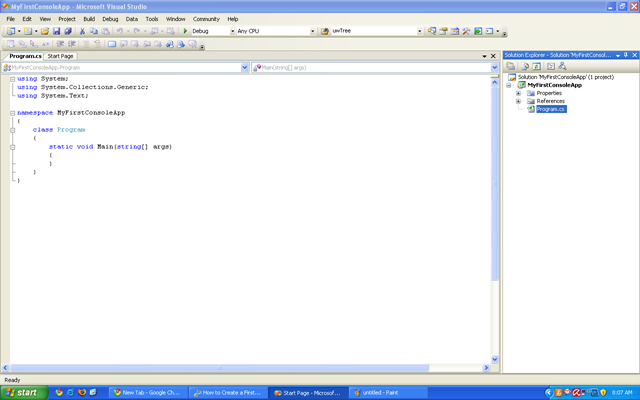Select the Program.cs document tab
Screen dimensions: 640x400
25,56
